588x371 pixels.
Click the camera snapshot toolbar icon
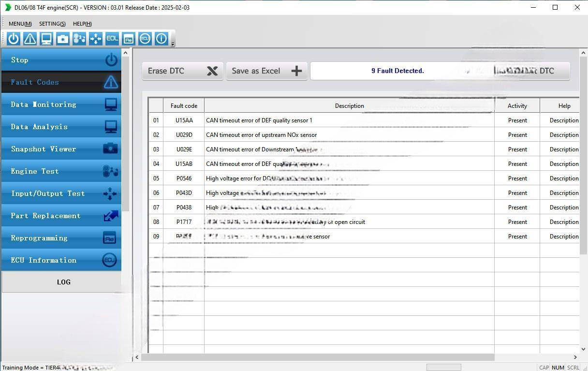[63, 39]
